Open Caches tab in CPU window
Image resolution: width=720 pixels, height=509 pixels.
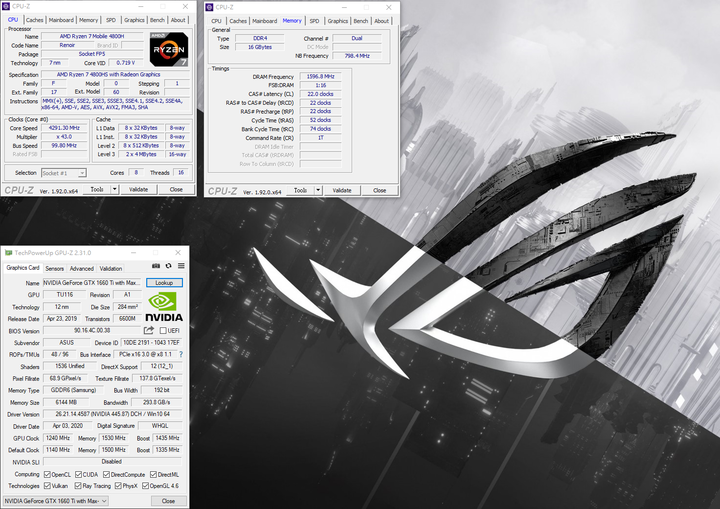[x=34, y=20]
